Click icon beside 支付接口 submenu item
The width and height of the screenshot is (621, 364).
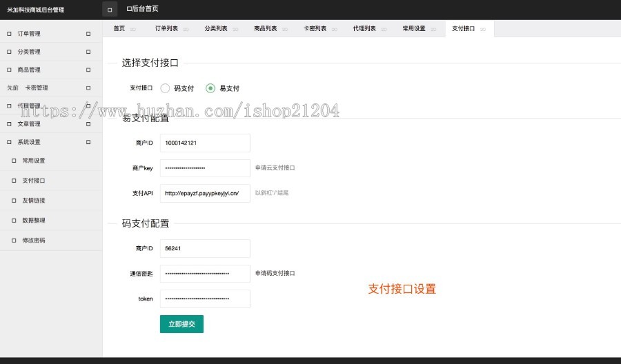pos(14,181)
